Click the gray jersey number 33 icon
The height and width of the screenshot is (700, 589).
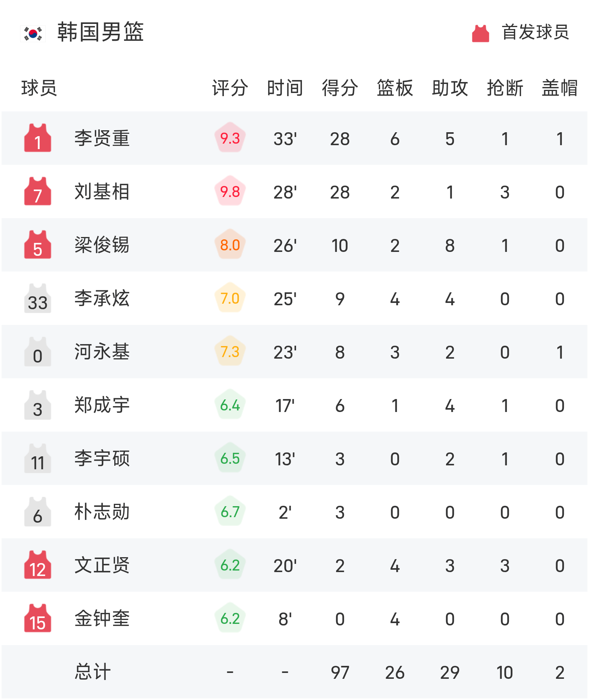tap(38, 298)
